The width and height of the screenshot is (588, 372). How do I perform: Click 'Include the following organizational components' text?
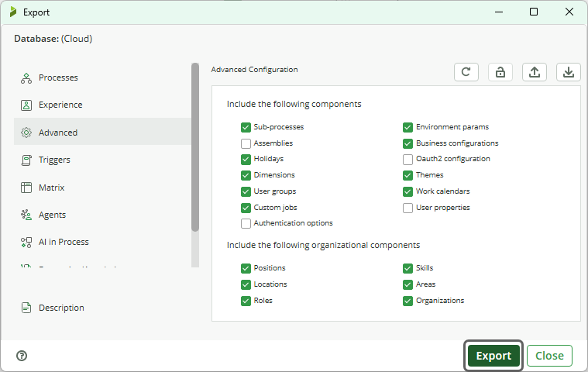[323, 245]
